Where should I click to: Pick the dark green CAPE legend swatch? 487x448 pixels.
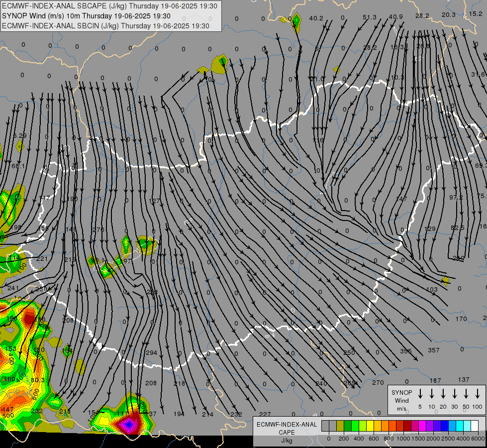coord(348,426)
